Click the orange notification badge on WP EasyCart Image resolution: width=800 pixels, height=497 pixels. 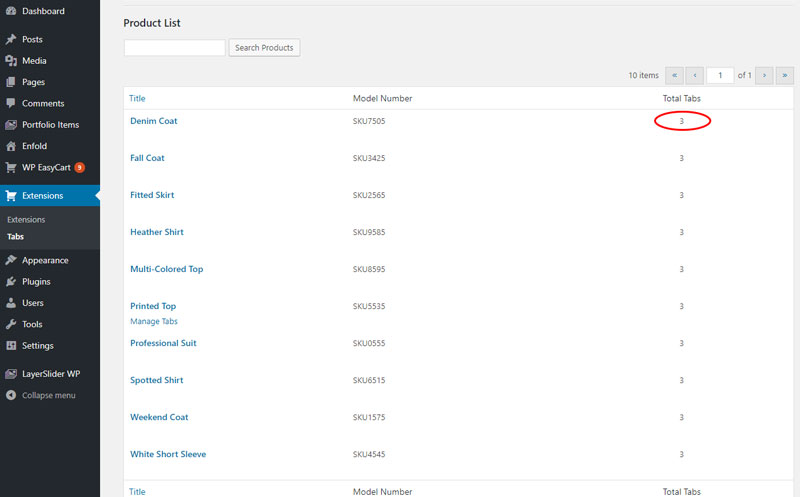(x=80, y=167)
